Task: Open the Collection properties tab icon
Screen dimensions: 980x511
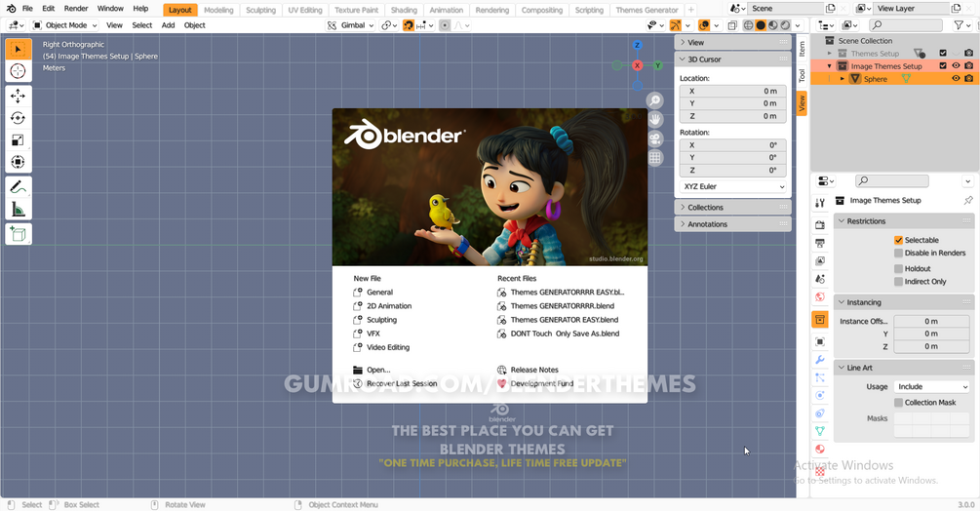Action: point(820,320)
